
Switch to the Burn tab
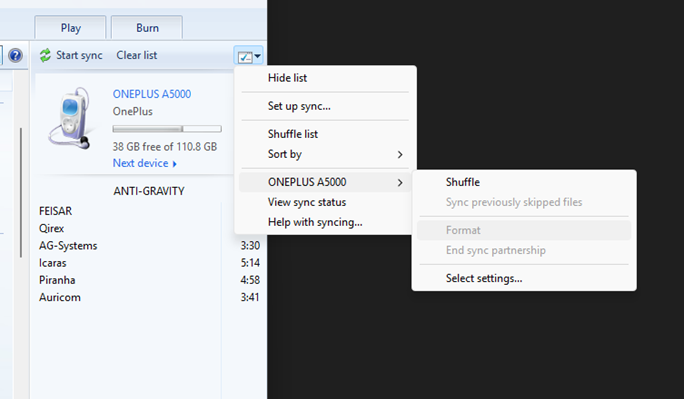tap(147, 28)
